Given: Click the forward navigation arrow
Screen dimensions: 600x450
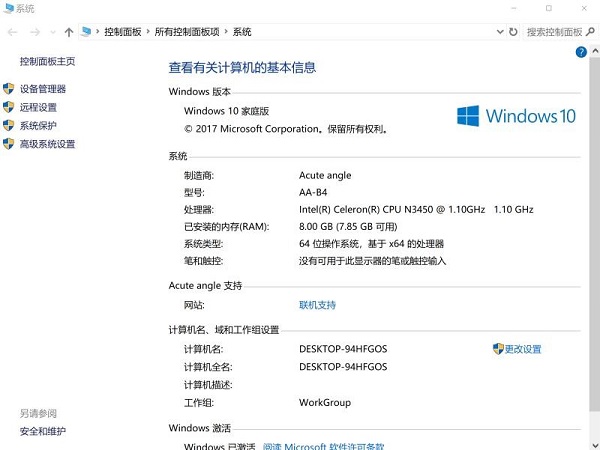Looking at the screenshot, I should 35,32.
